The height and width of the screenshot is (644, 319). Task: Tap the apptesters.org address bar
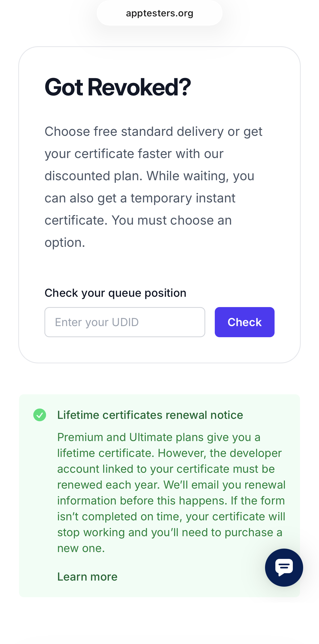(x=159, y=13)
